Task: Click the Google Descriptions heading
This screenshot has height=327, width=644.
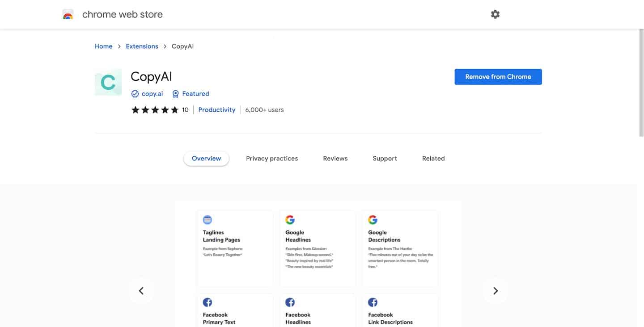Action: [x=384, y=236]
